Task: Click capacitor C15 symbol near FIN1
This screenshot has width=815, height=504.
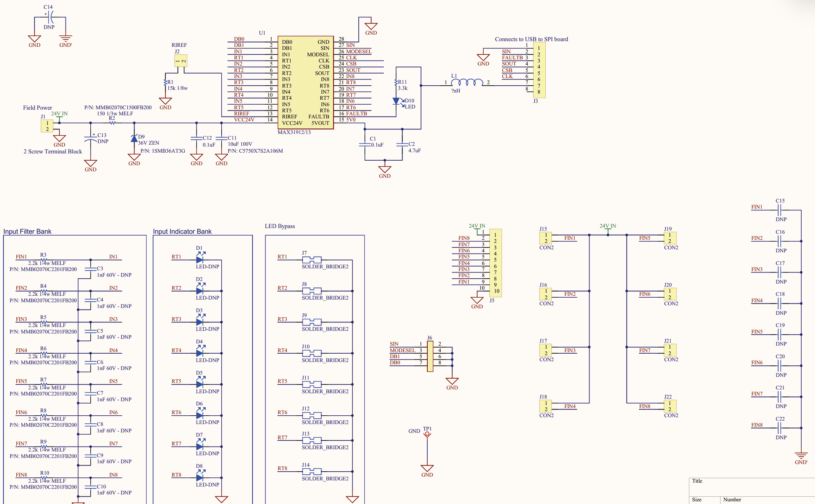Action: coord(779,210)
